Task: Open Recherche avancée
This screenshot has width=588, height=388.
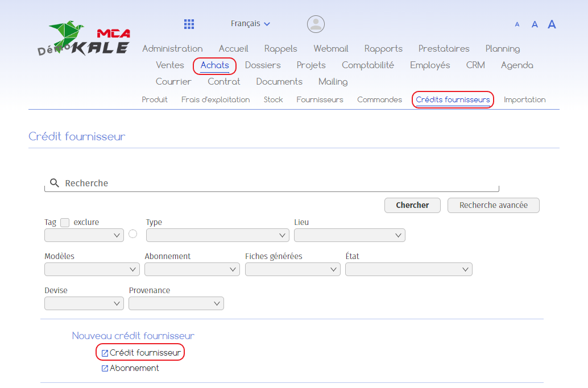Action: (493, 205)
